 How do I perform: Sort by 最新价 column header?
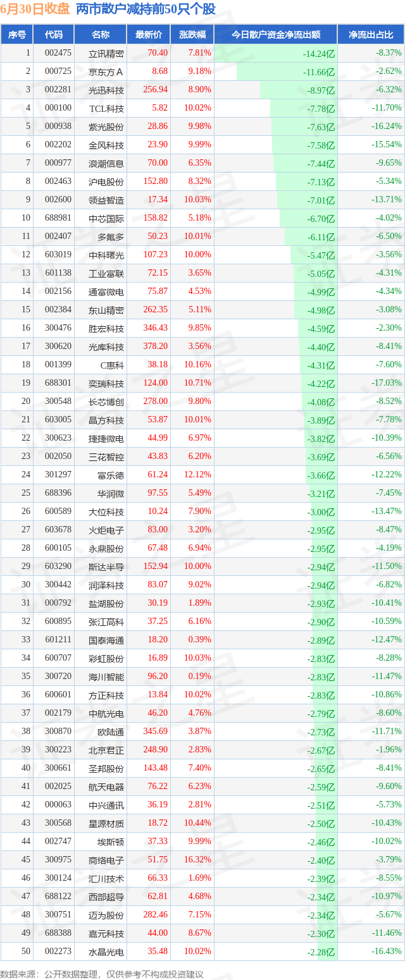148,35
